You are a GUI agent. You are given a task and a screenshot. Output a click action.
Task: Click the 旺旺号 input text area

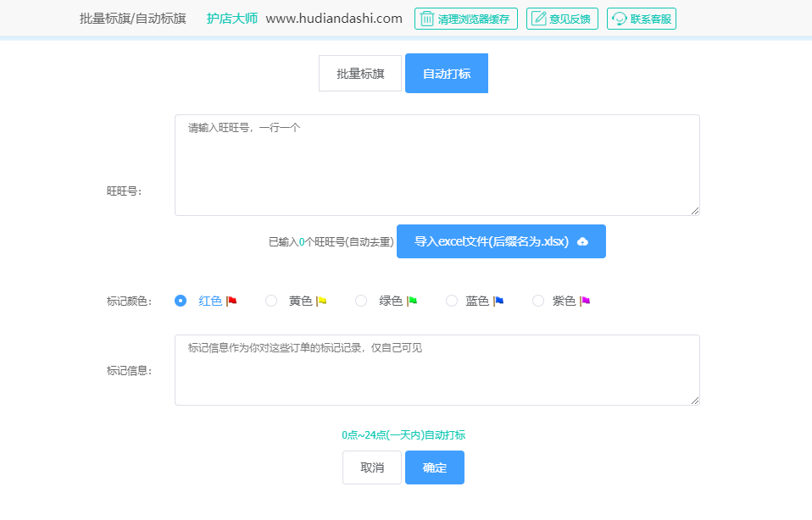click(x=437, y=164)
